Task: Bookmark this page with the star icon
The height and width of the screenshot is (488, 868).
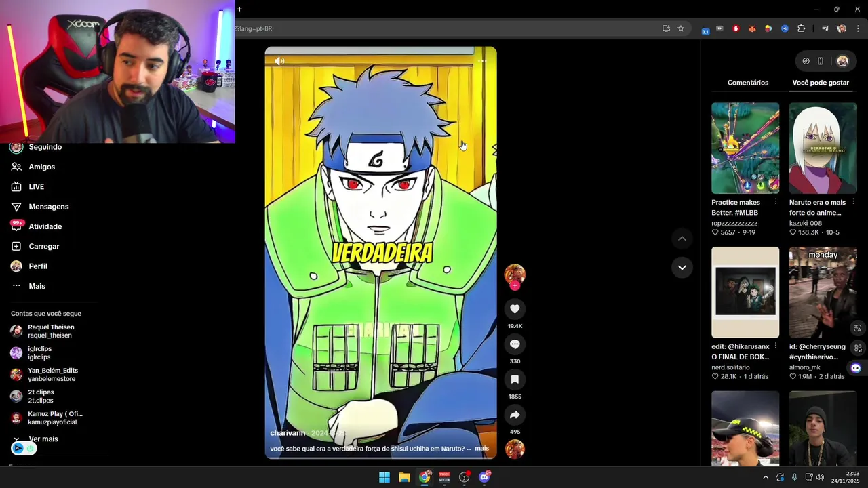Action: [681, 28]
